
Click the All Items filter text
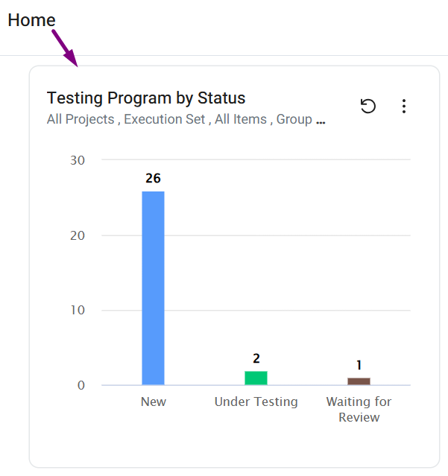242,119
